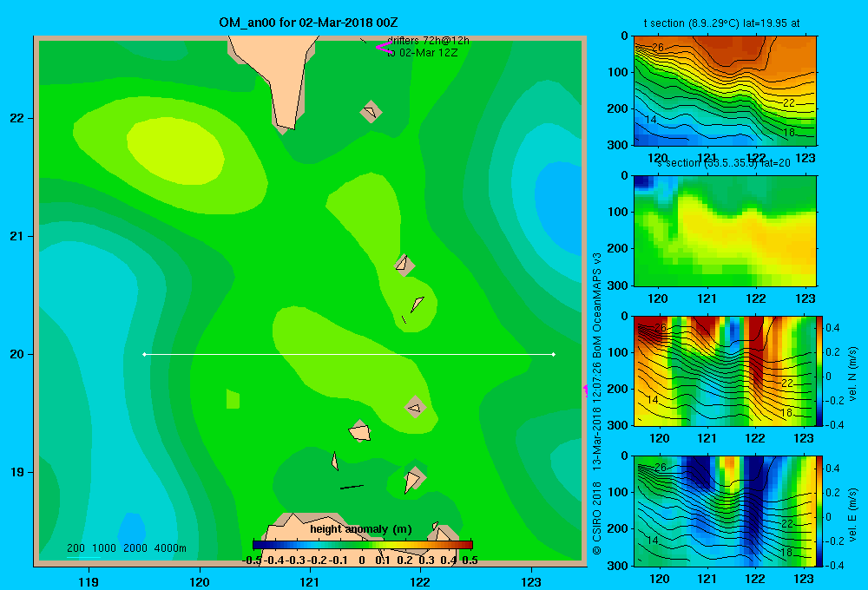Click the 26 contour label in the temperature section
The image size is (868, 590).
[658, 48]
